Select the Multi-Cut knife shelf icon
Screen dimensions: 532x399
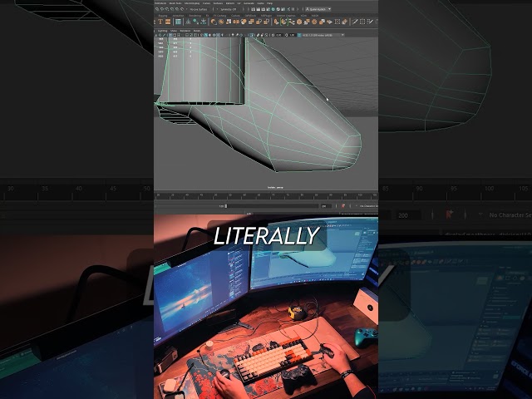click(x=355, y=22)
